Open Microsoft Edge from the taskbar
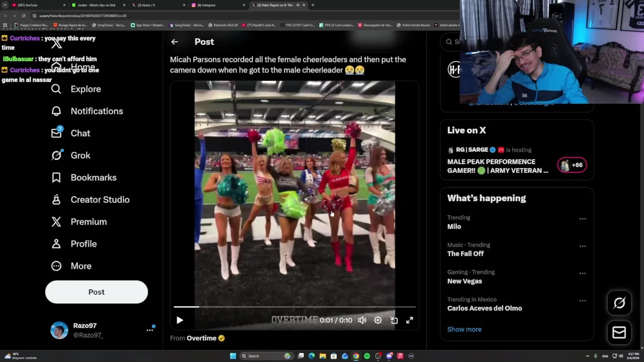 pyautogui.click(x=311, y=356)
